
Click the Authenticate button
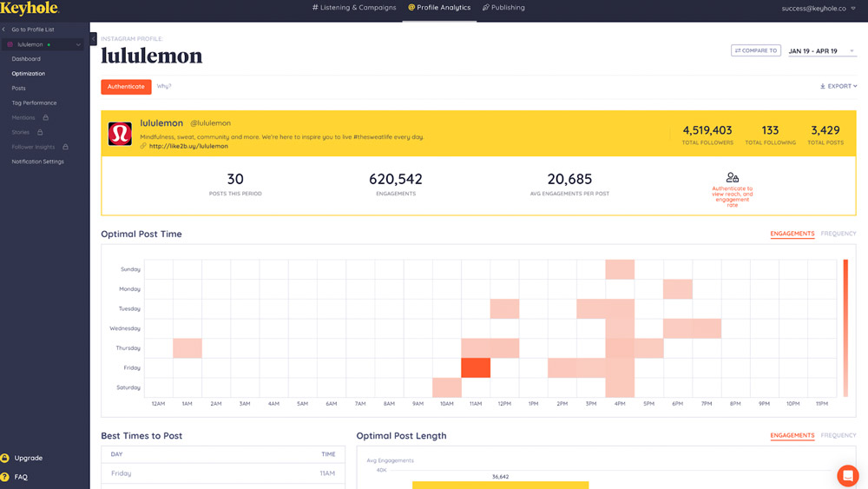126,87
